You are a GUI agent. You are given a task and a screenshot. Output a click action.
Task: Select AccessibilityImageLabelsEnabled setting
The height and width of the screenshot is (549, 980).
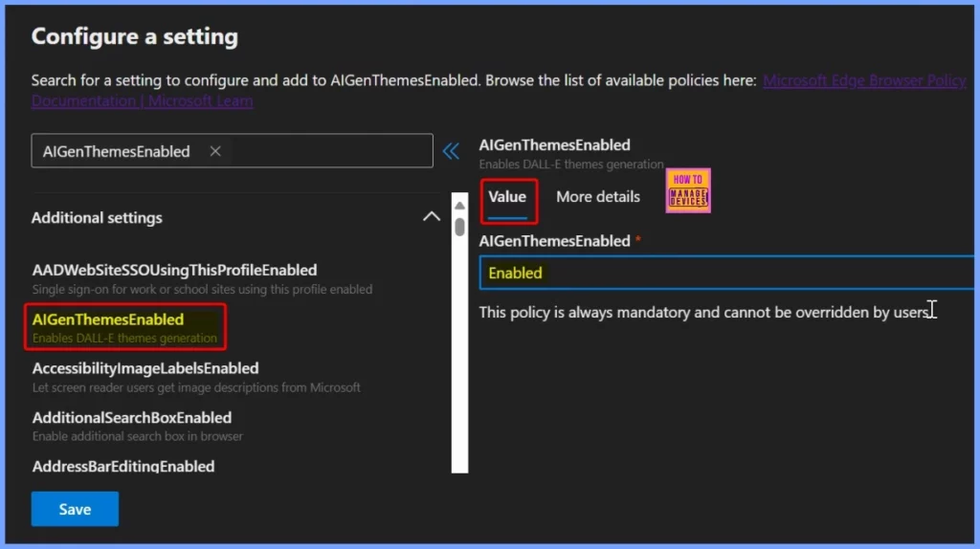(x=196, y=377)
